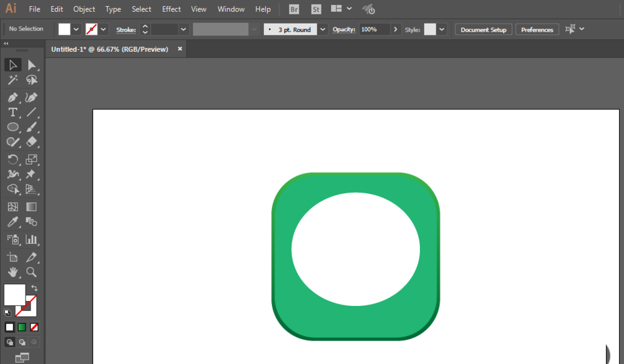The height and width of the screenshot is (364, 624).
Task: Click the Preferences button
Action: (537, 30)
